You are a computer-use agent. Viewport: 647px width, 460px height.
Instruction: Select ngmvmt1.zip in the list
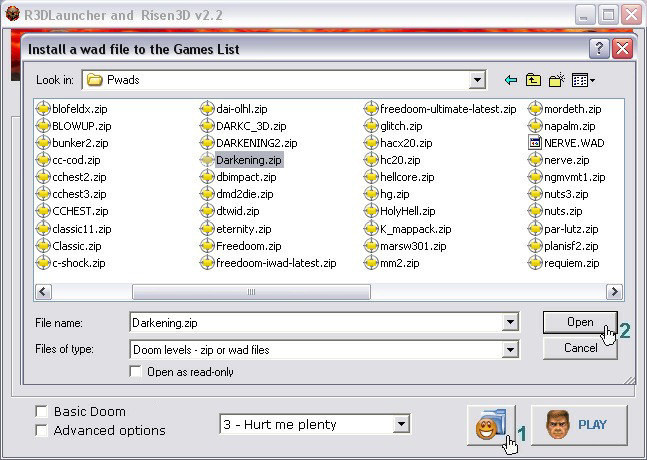pos(574,177)
